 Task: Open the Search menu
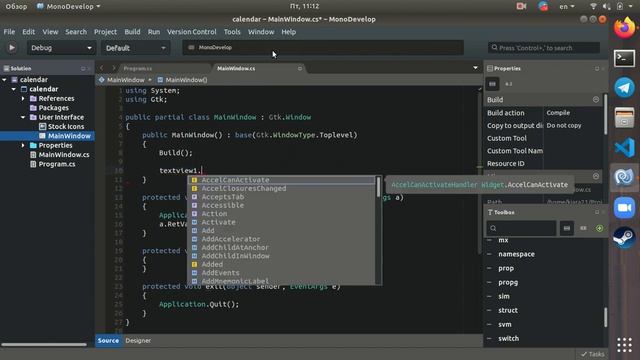click(76, 32)
